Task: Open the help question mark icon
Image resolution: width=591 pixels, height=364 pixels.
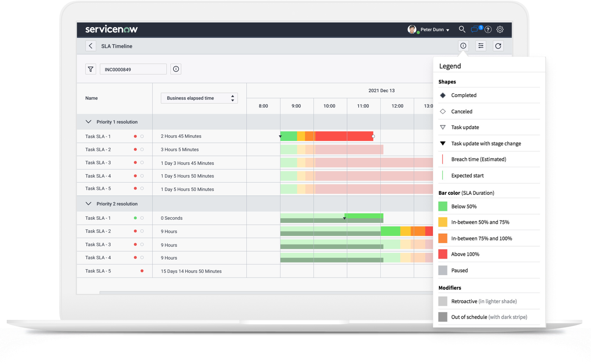Action: (488, 29)
